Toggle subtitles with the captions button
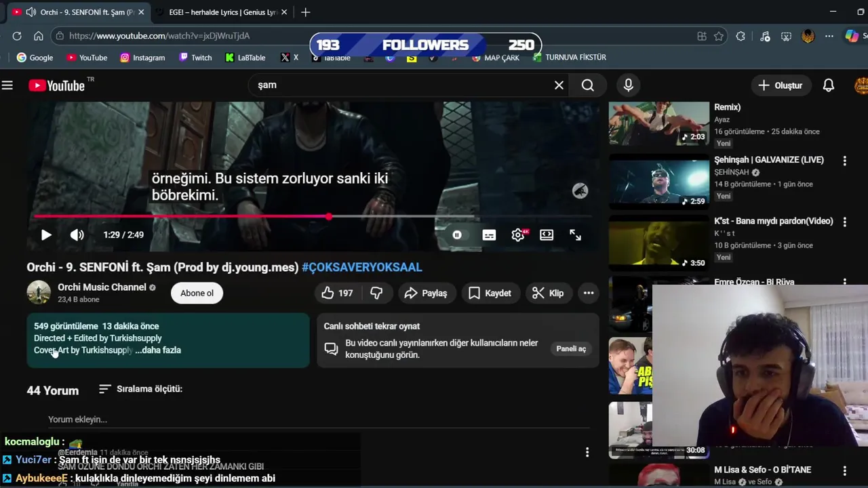868x488 pixels. 489,235
